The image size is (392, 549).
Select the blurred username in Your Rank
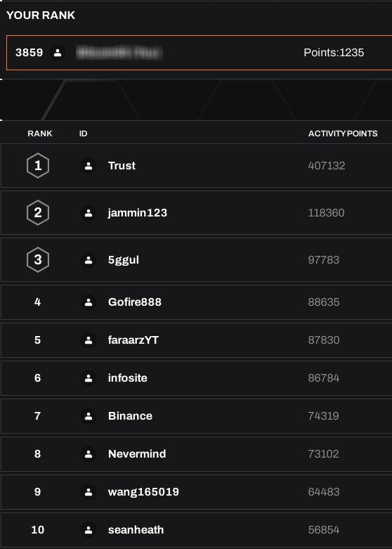119,53
